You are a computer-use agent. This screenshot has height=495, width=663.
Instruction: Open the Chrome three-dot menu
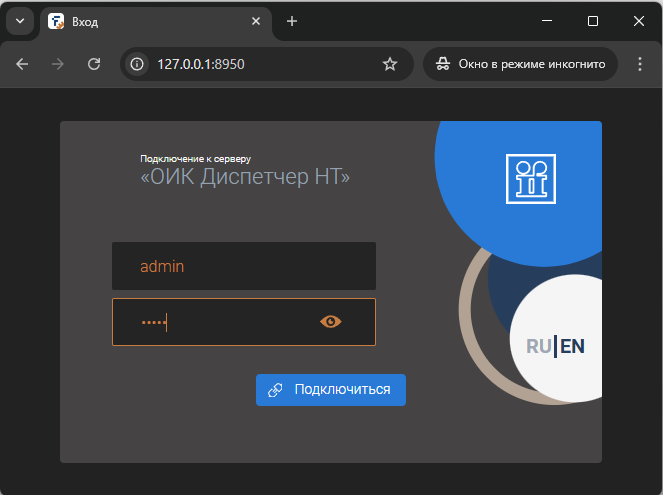click(640, 64)
